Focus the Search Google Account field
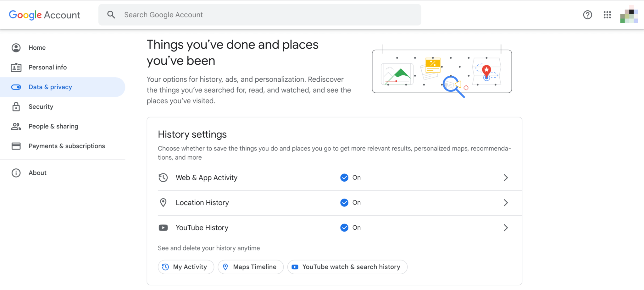Viewport: 644px width, 290px height. coord(260,15)
